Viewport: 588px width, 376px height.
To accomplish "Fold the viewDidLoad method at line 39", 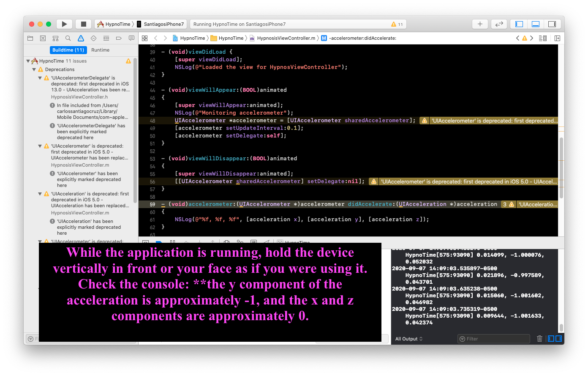I will 163,52.
